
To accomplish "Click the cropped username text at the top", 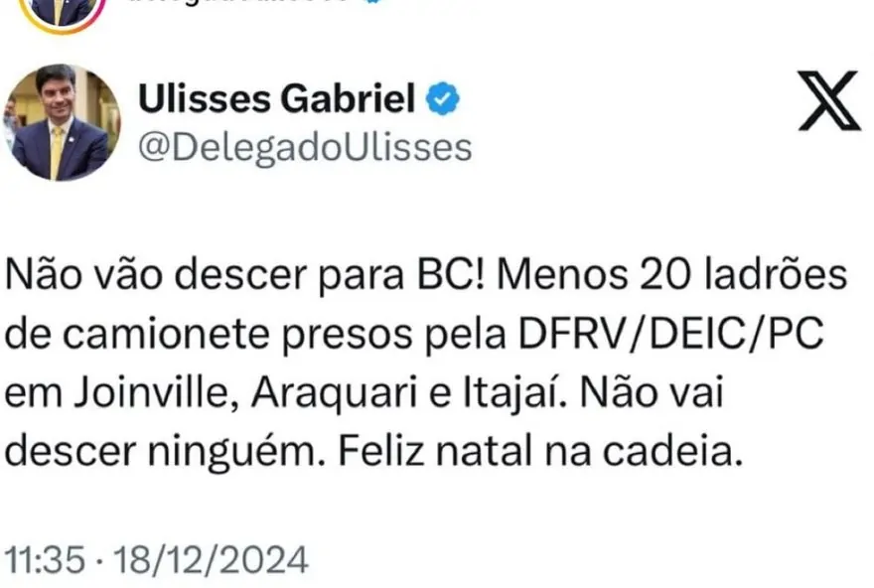I will tap(238, 3).
